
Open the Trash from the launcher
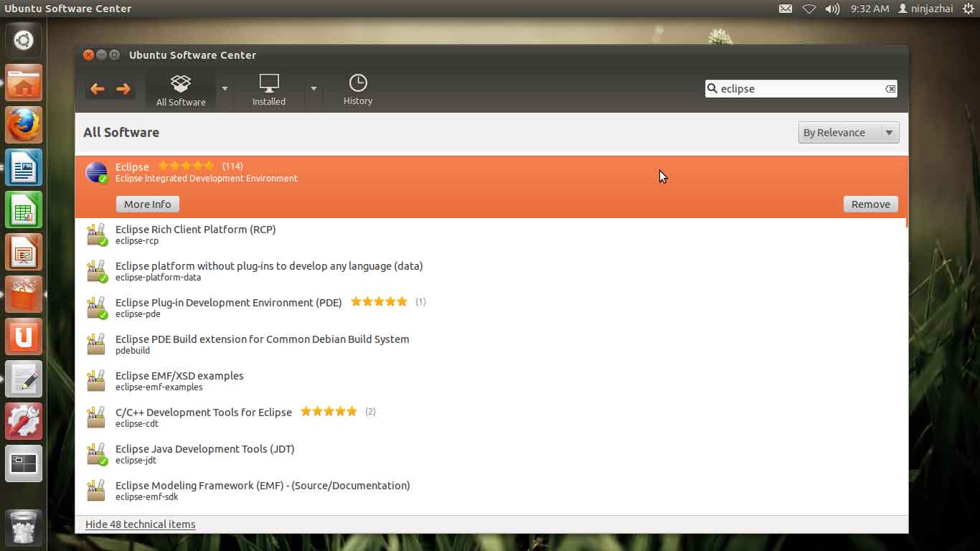[24, 527]
